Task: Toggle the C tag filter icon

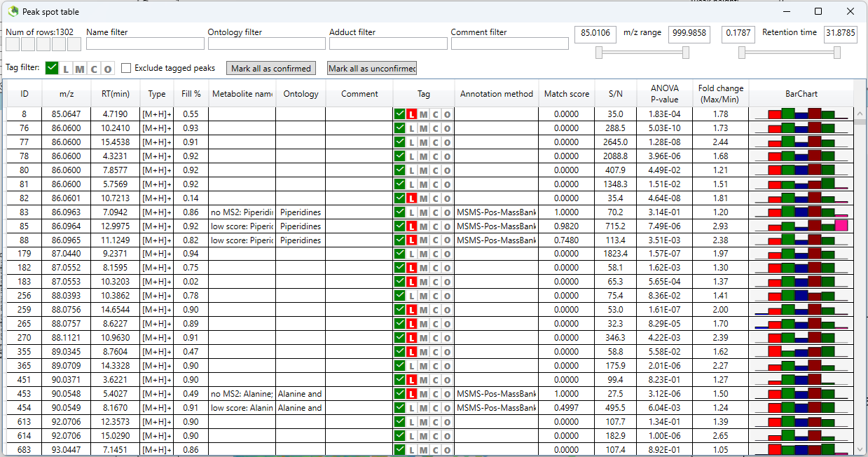Action: coord(94,69)
